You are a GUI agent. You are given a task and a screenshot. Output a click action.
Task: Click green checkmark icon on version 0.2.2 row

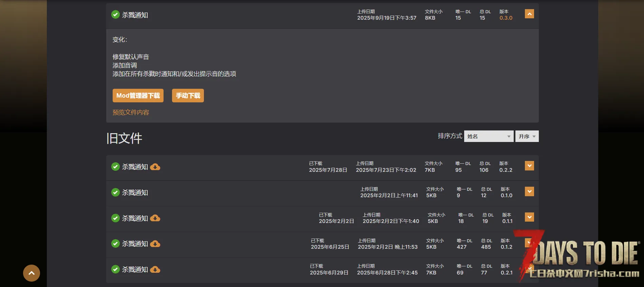pos(115,167)
